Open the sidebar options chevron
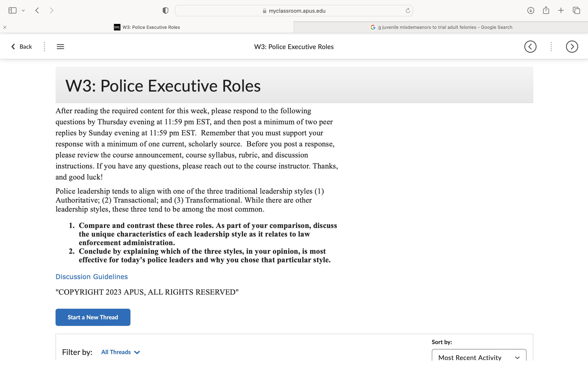The height and width of the screenshot is (368, 588). point(23,11)
